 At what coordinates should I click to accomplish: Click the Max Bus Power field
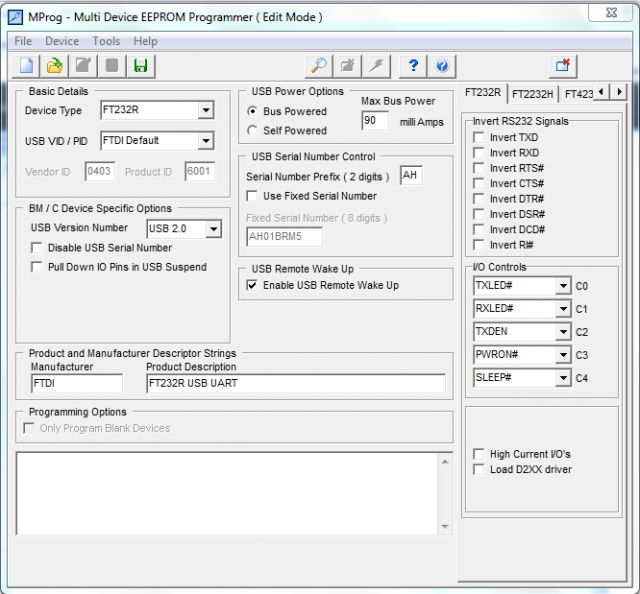click(375, 120)
